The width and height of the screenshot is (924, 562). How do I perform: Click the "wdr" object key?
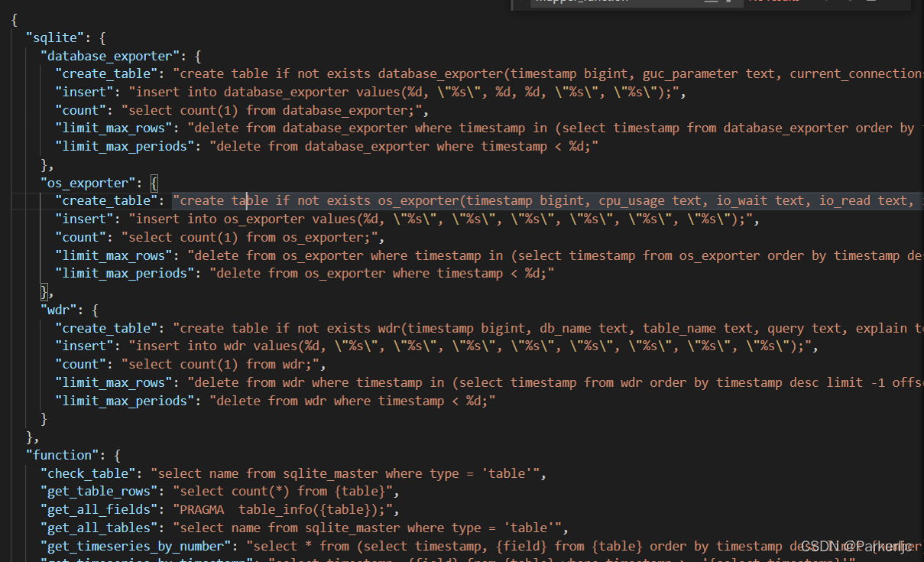point(58,310)
